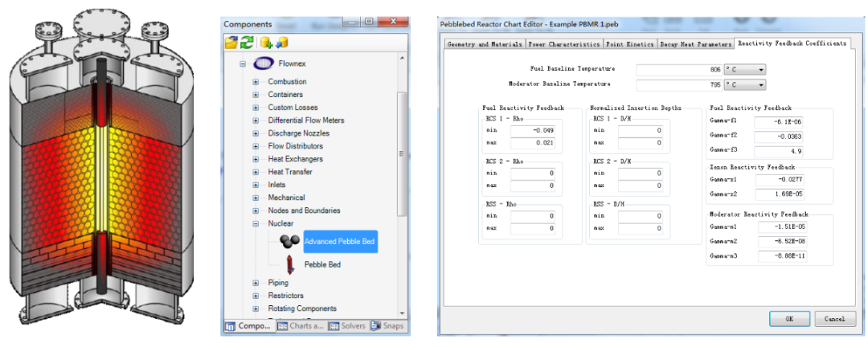The height and width of the screenshot is (347, 868).
Task: Open the Components bottom tab
Action: pyautogui.click(x=248, y=326)
